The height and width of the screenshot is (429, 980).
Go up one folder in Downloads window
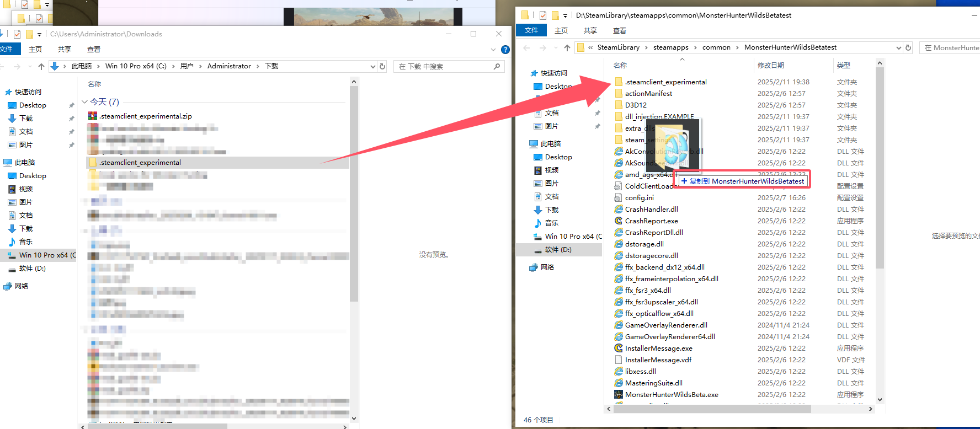click(x=41, y=66)
